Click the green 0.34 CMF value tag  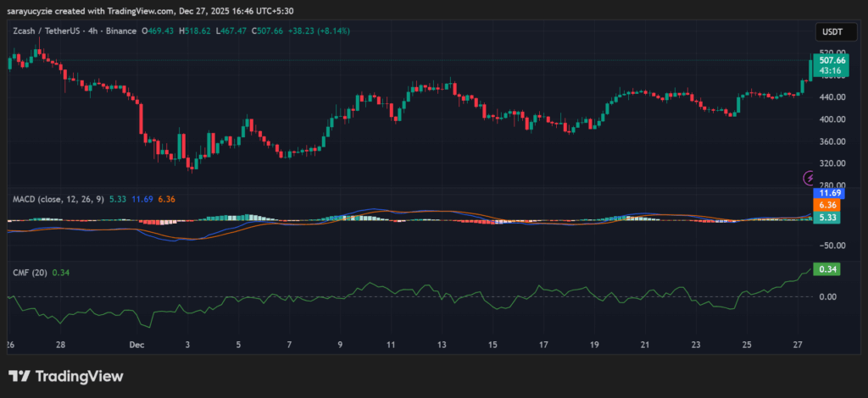pyautogui.click(x=826, y=268)
